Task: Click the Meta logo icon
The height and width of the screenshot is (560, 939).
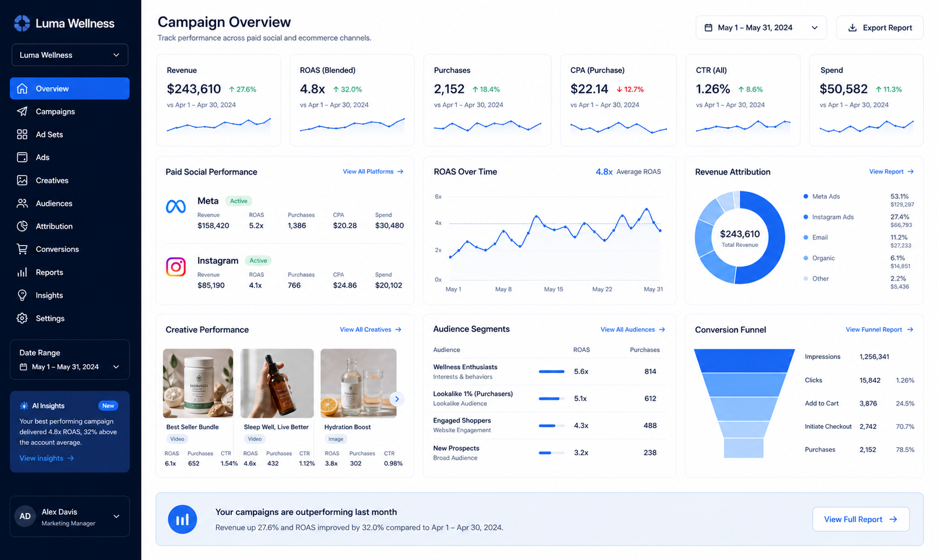Action: (176, 206)
